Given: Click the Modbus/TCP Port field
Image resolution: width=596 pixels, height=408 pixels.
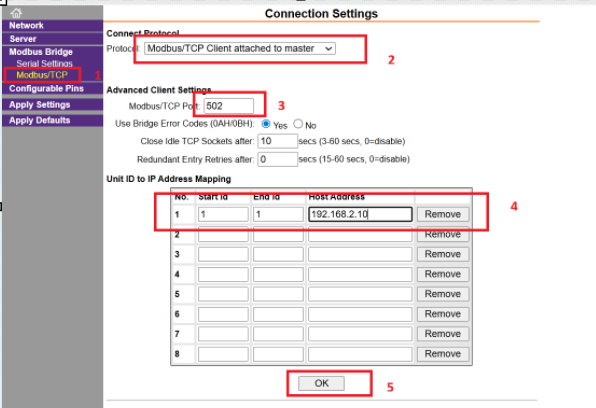Looking at the screenshot, I should pyautogui.click(x=229, y=106).
